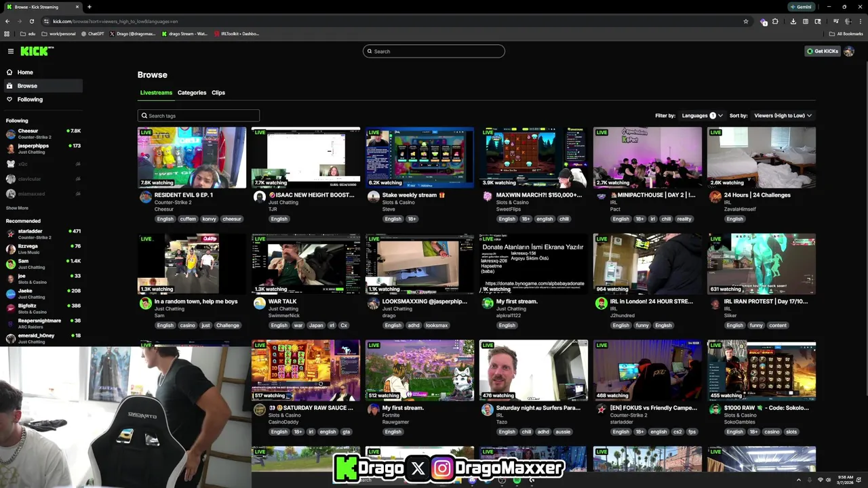The image size is (868, 488).
Task: Click the Japan tag on WAR TALK stream
Action: click(316, 325)
